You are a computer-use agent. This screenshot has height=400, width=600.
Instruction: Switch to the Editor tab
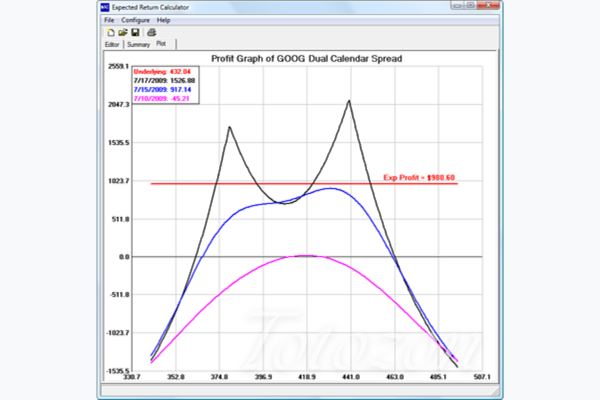112,45
